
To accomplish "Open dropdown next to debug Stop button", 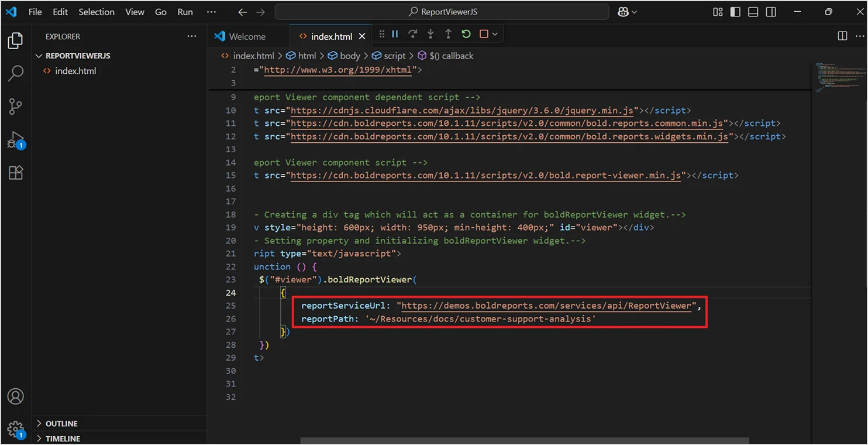I will (x=495, y=35).
